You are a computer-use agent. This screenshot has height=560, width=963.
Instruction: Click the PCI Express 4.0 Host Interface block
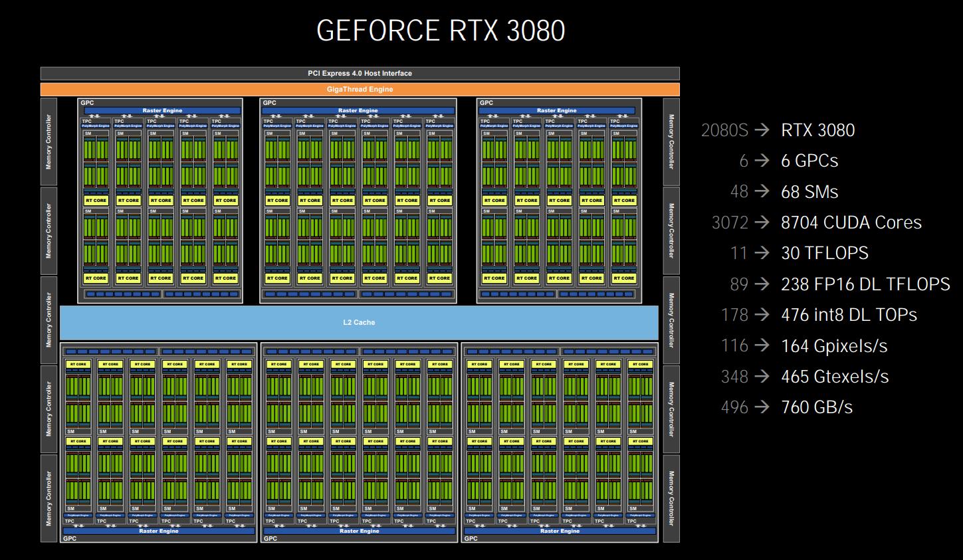click(361, 73)
